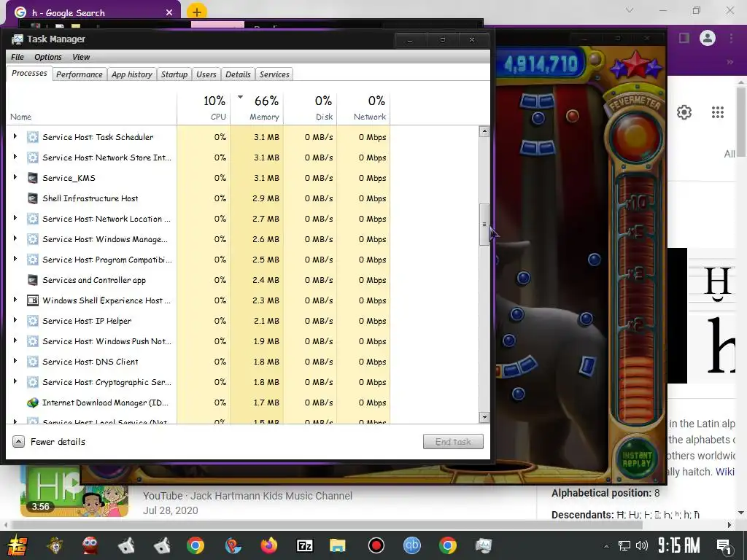Open the Google apps grid in Chrome
747x560 pixels.
point(718,112)
